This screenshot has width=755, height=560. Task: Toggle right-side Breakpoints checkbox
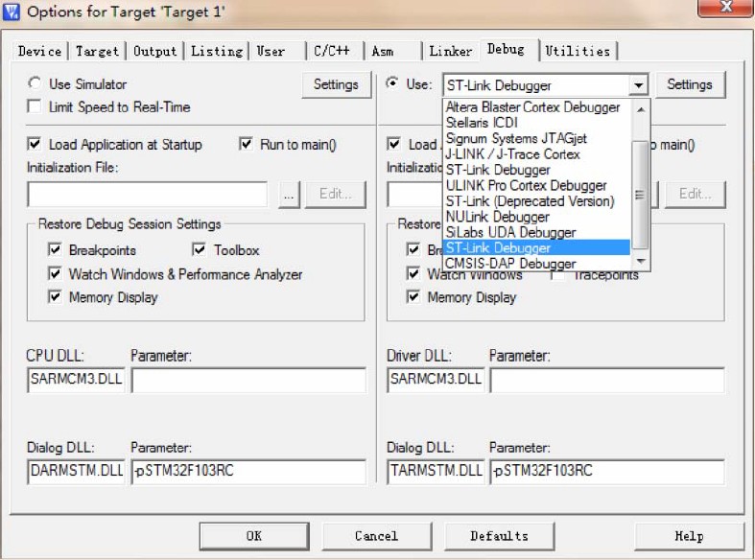point(413,249)
